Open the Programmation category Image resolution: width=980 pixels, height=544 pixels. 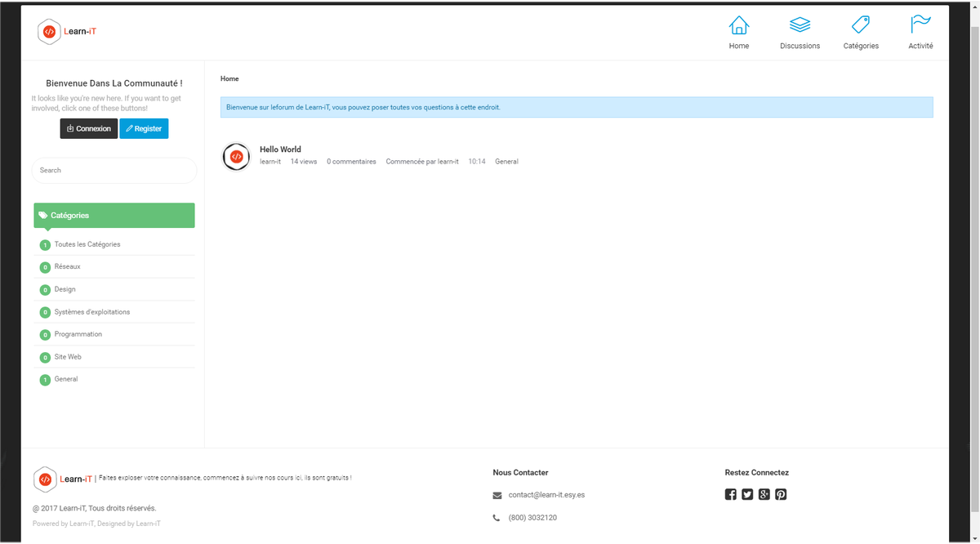tap(78, 334)
